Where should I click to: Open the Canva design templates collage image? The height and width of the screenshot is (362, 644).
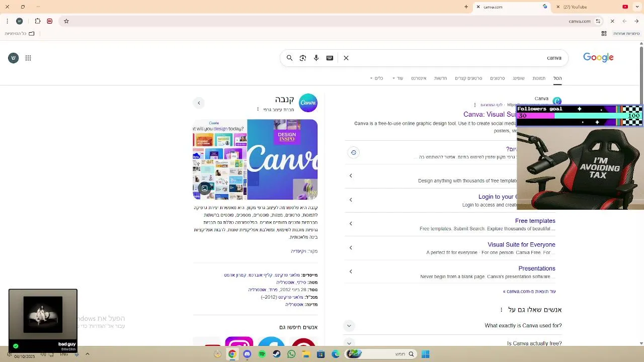pyautogui.click(x=219, y=159)
